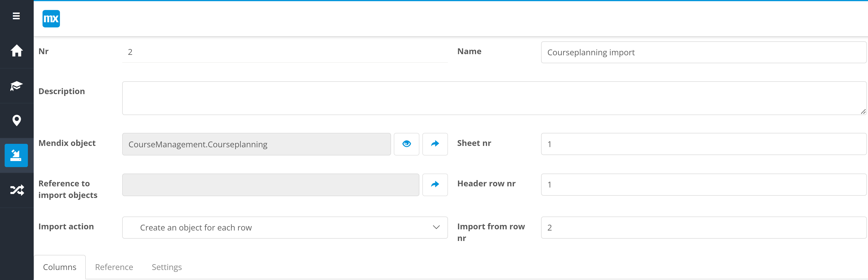
Task: Open courses via graduation cap icon
Action: [x=16, y=86]
